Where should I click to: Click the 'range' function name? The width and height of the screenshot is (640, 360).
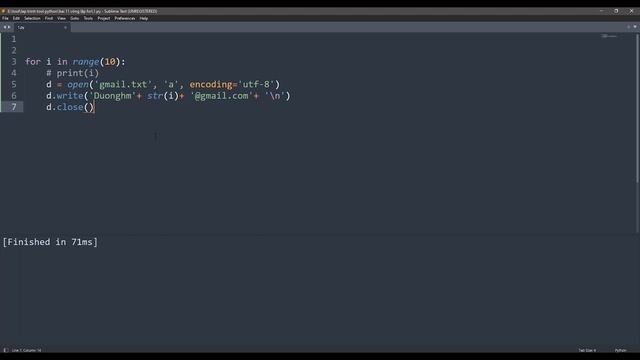click(x=86, y=62)
